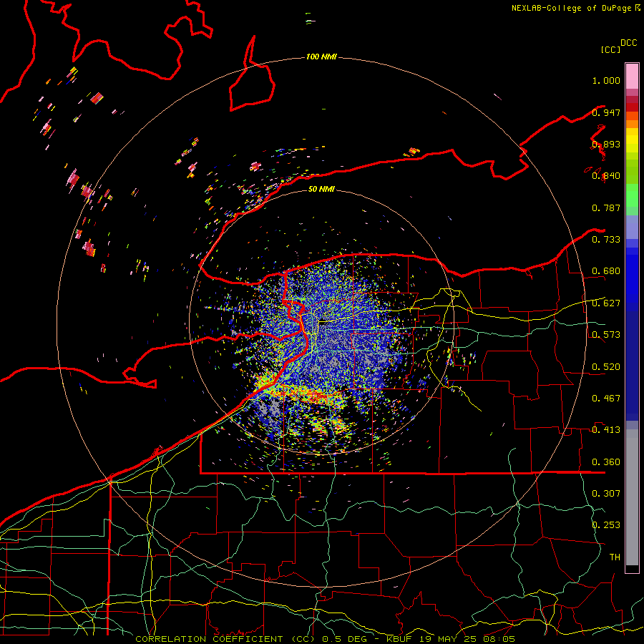This screenshot has height=644, width=644.
Task: Select the 0.627 legend value
Action: point(606,303)
